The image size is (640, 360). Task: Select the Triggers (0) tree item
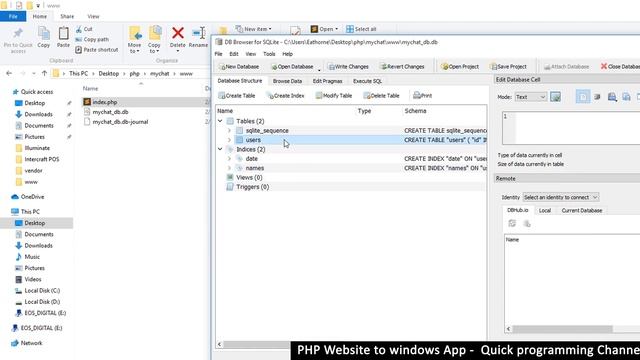pyautogui.click(x=252, y=187)
